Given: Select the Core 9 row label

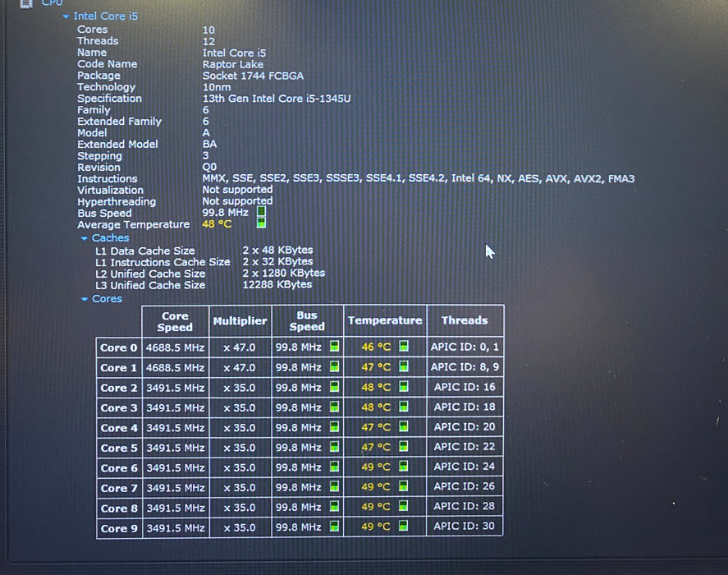Looking at the screenshot, I should click(119, 528).
